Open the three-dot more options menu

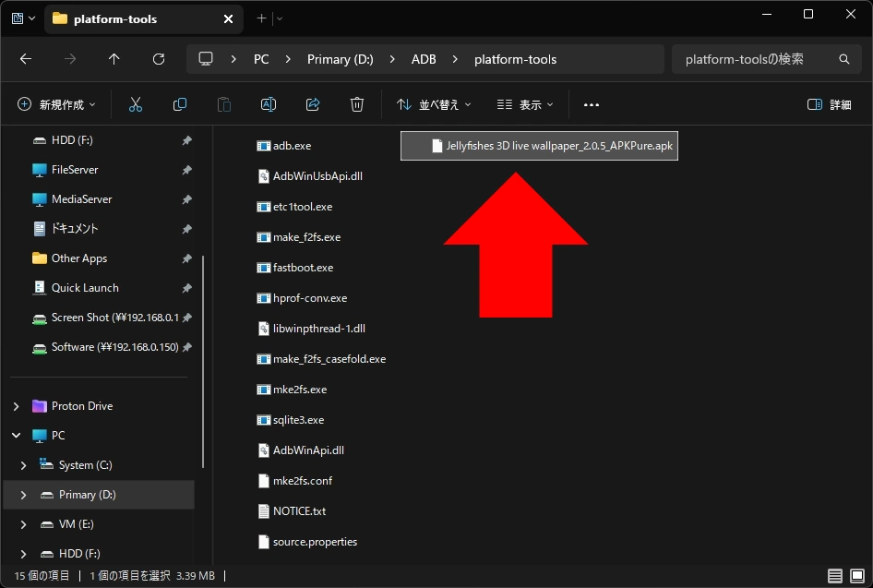click(592, 104)
